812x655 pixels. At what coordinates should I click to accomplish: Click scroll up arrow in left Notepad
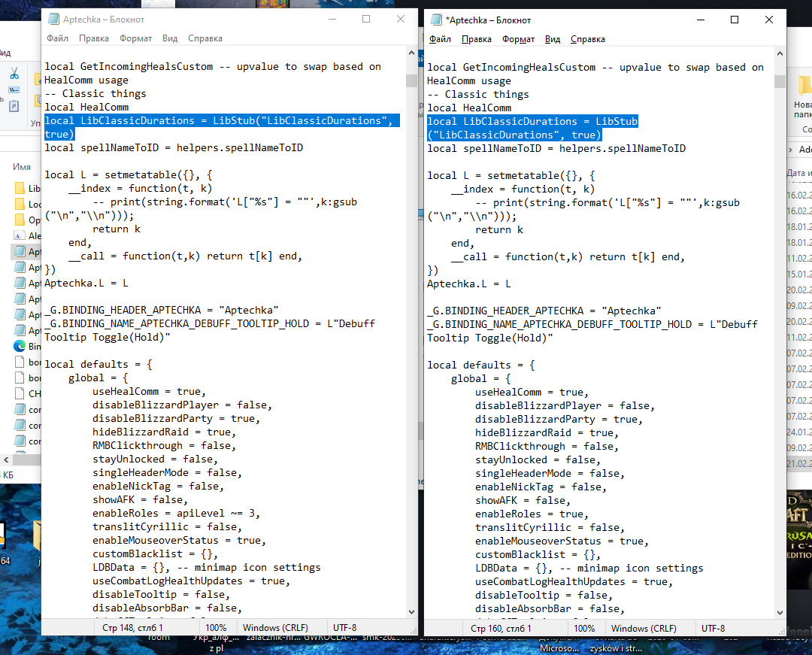pos(412,53)
